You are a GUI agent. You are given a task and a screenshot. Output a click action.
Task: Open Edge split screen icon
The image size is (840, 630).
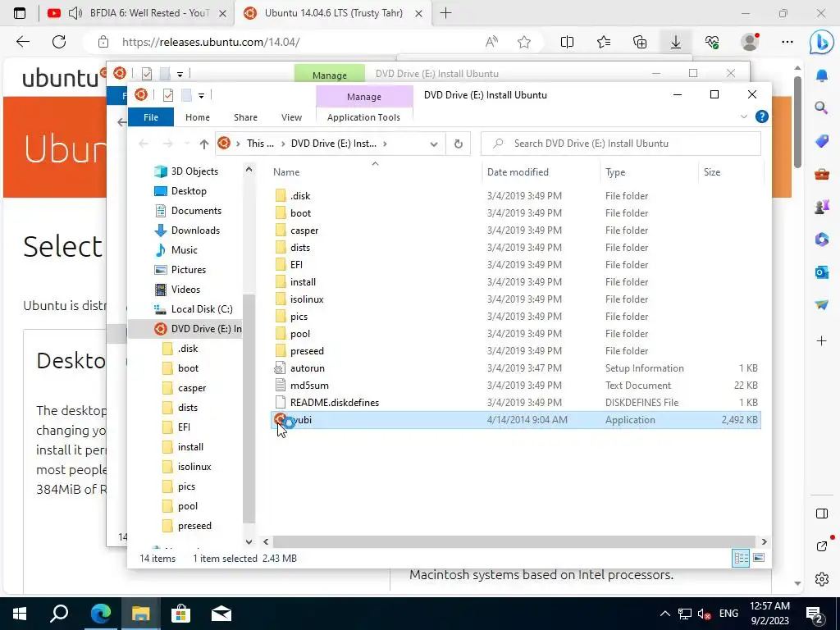[567, 42]
